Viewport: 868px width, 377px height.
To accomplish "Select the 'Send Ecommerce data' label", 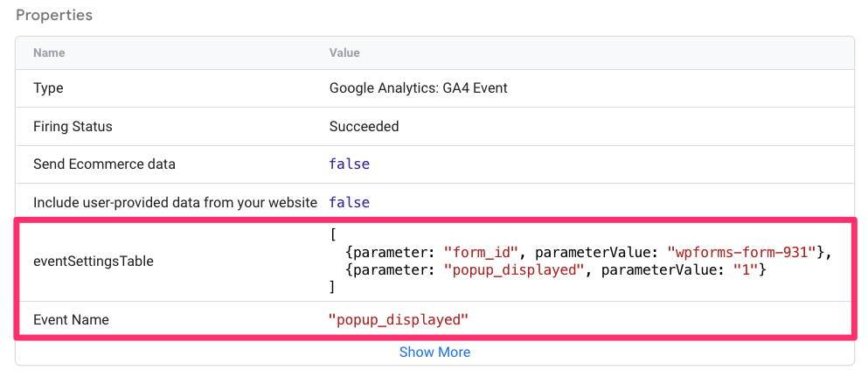I will click(104, 164).
